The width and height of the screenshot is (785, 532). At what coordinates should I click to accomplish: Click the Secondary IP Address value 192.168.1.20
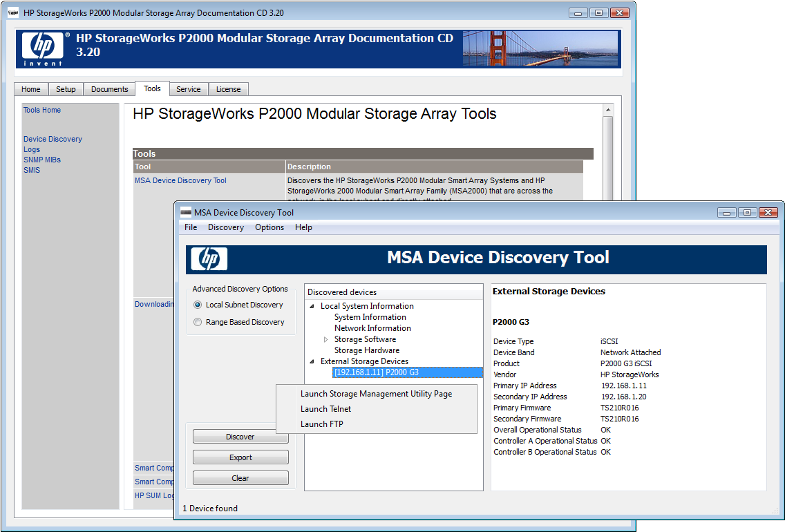624,397
